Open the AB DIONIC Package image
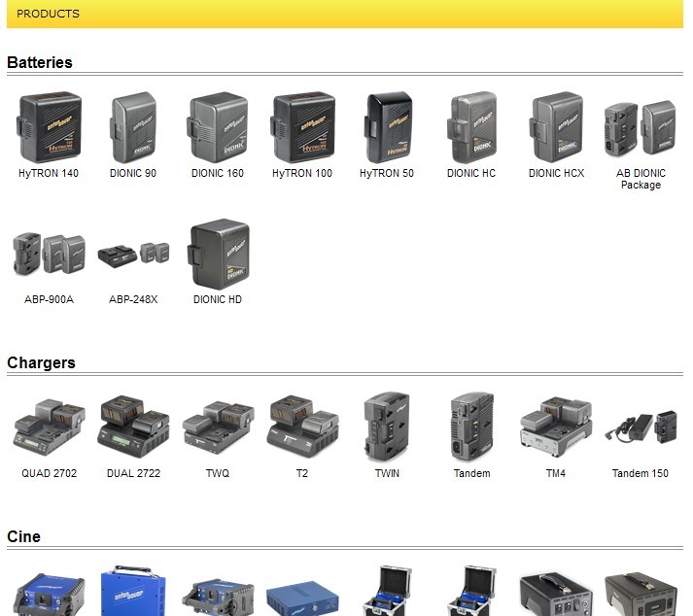 tap(641, 128)
